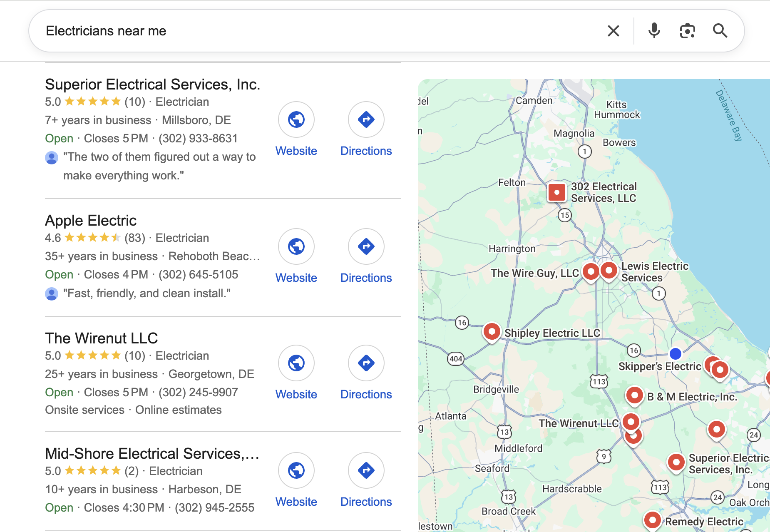Click the Directions arrow icon for Superior Electrical Services

[366, 119]
